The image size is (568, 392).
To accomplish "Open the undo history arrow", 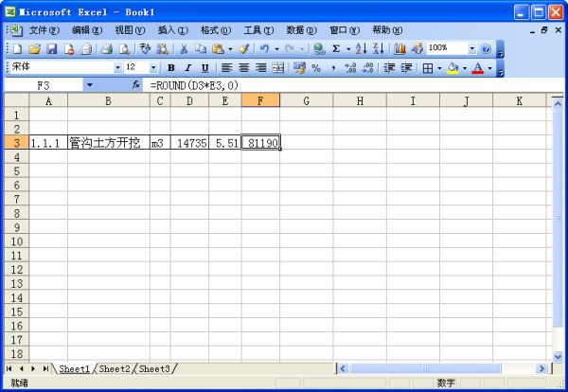I will tap(276, 48).
